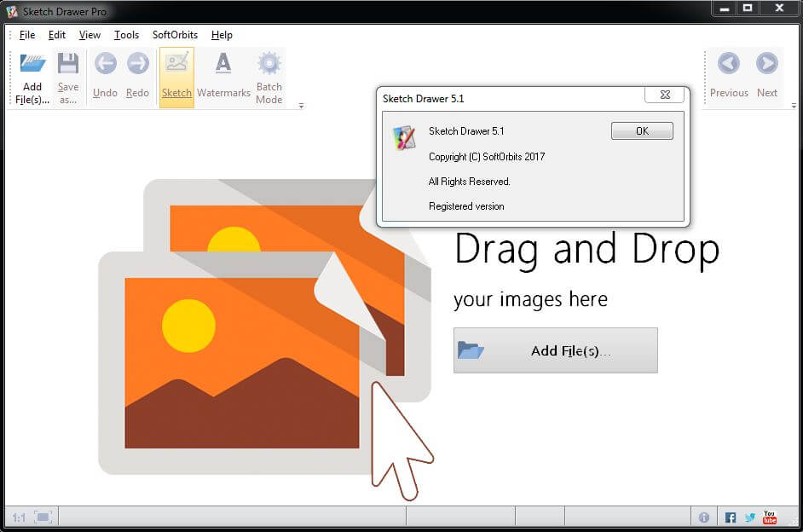Open the Tools menu
This screenshot has width=803, height=532.
click(x=126, y=35)
